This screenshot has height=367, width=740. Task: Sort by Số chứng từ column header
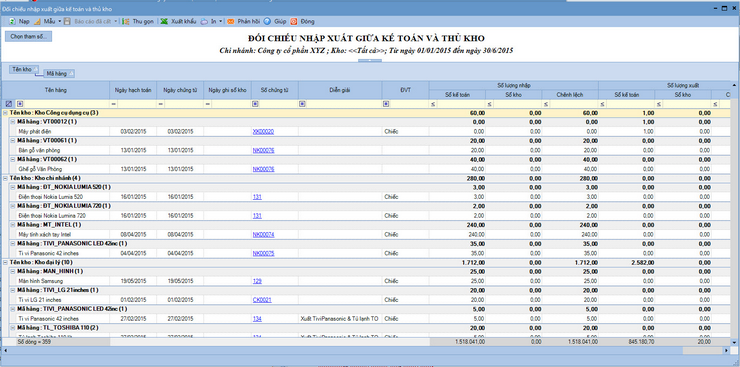[275, 90]
